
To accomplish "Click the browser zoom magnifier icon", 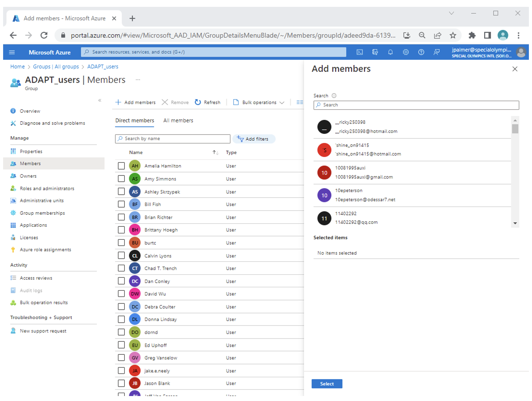I will pos(422,35).
